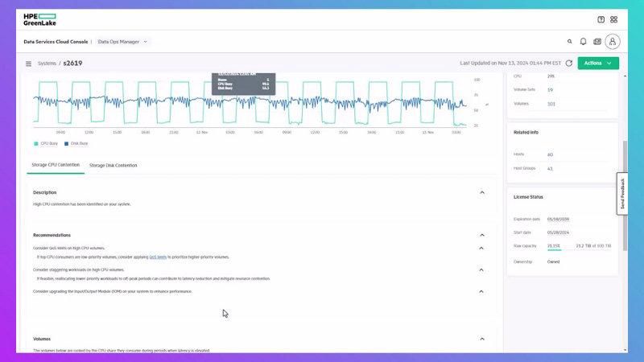
Task: Click the scroll down arrow
Action: click(x=625, y=350)
